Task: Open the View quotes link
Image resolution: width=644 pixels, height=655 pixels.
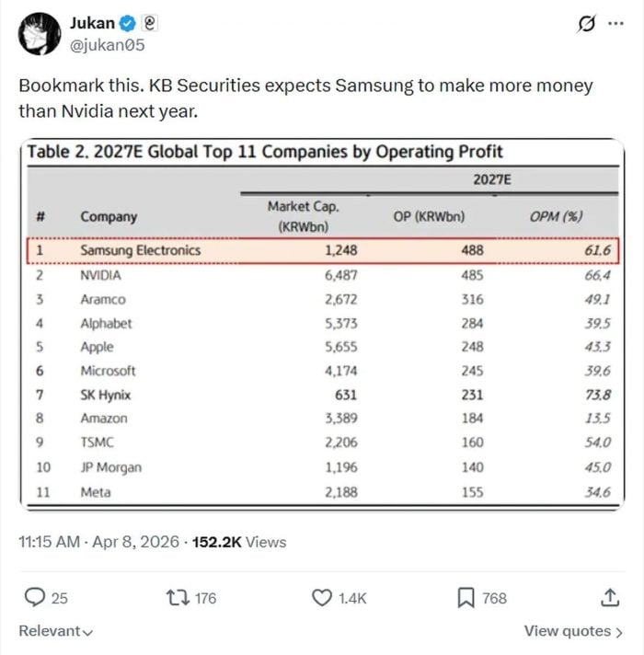Action: point(573,631)
